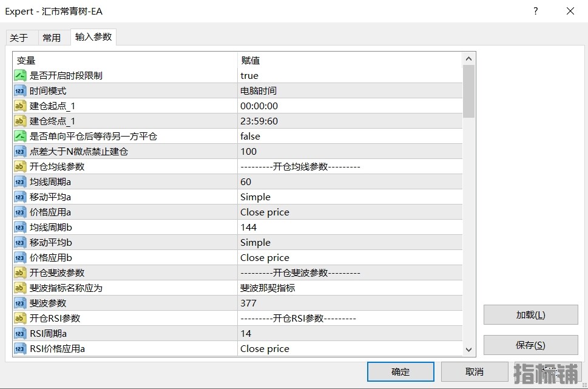The image size is (588, 389).
Task: Select the true value of 是否开启时段限制
Action: (350, 75)
